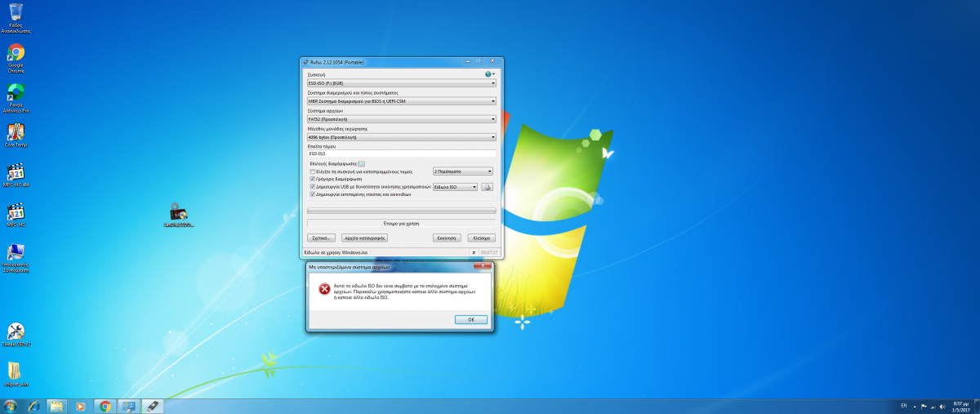Open the device dropdown showing ESD-ISO (F:)
Screen dimensions: 980x414
pyautogui.click(x=401, y=82)
